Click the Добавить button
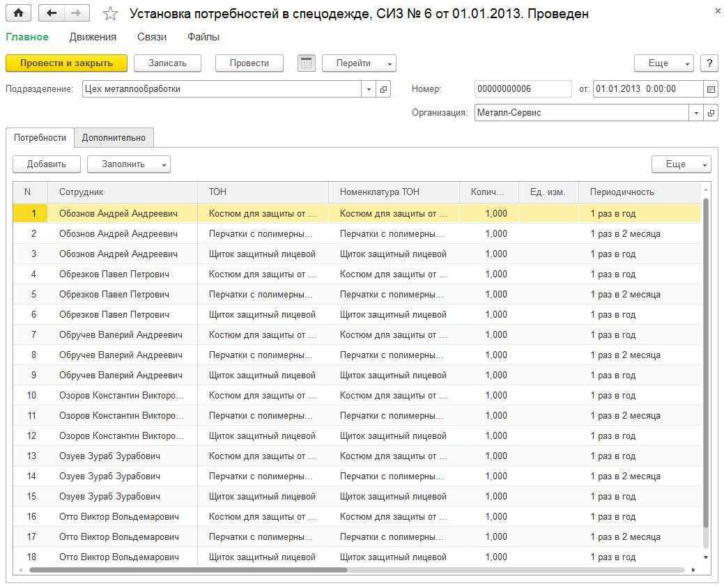Viewport: 724px width, 588px height. (x=46, y=164)
